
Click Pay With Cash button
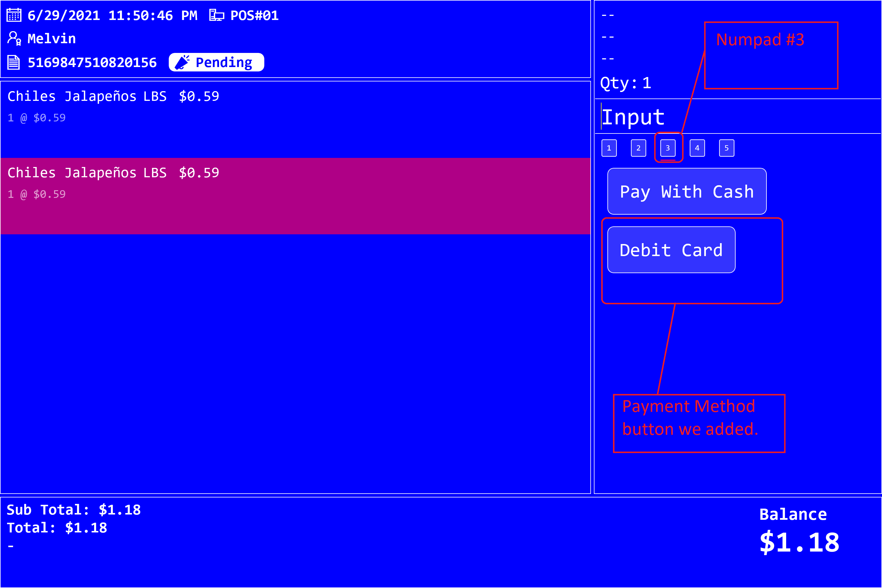[686, 192]
